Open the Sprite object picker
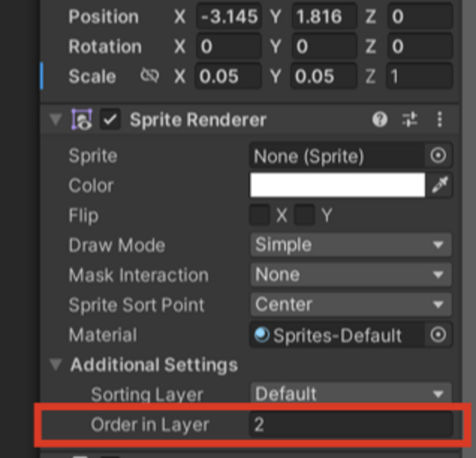The image size is (476, 458). (438, 156)
